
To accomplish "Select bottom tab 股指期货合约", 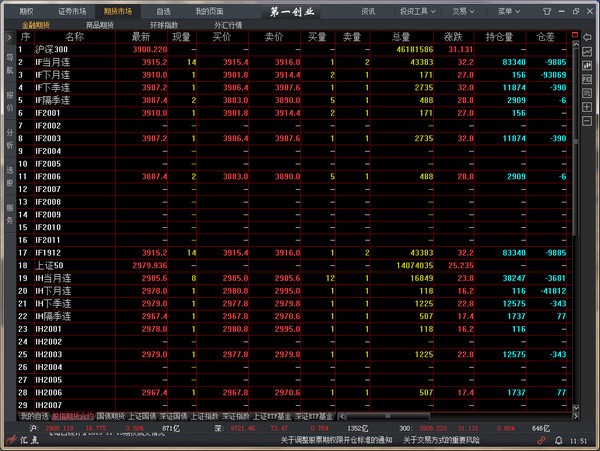I will pos(72,416).
